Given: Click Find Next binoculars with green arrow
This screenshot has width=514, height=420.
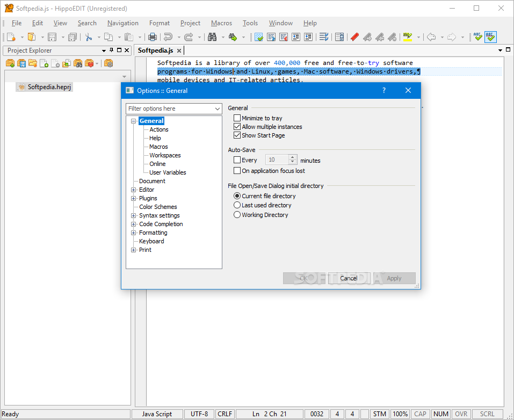Looking at the screenshot, I should click(x=233, y=37).
